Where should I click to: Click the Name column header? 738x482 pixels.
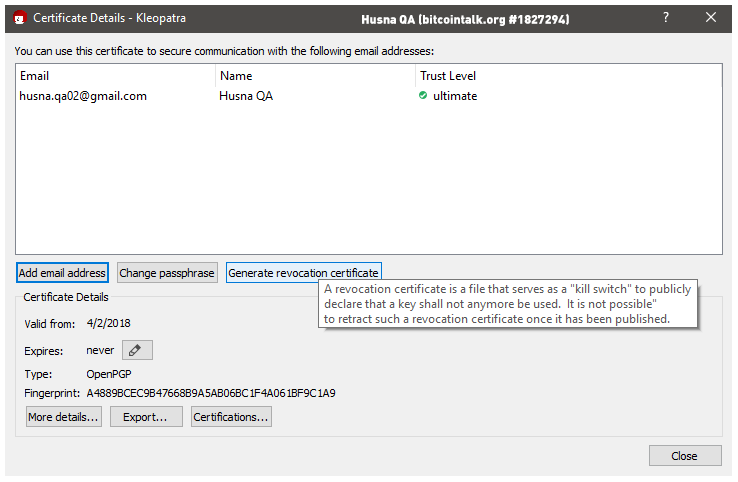(x=315, y=76)
